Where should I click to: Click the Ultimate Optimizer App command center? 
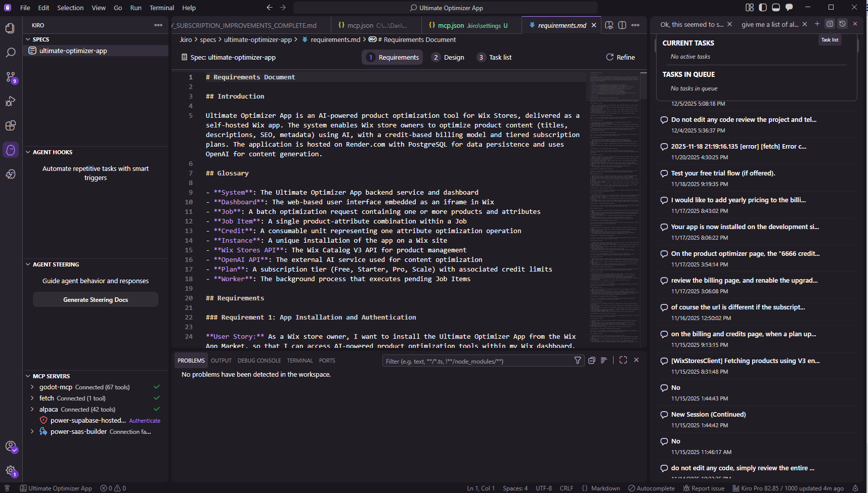tap(446, 8)
